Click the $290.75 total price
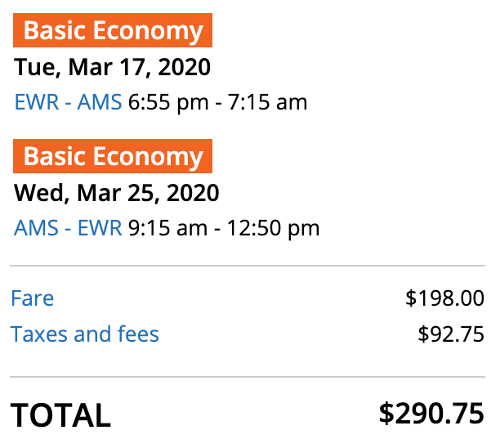 coord(431,414)
